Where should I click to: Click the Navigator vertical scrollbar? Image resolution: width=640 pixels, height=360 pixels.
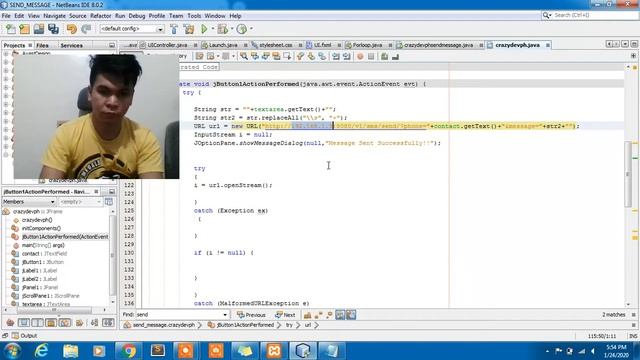(112, 255)
